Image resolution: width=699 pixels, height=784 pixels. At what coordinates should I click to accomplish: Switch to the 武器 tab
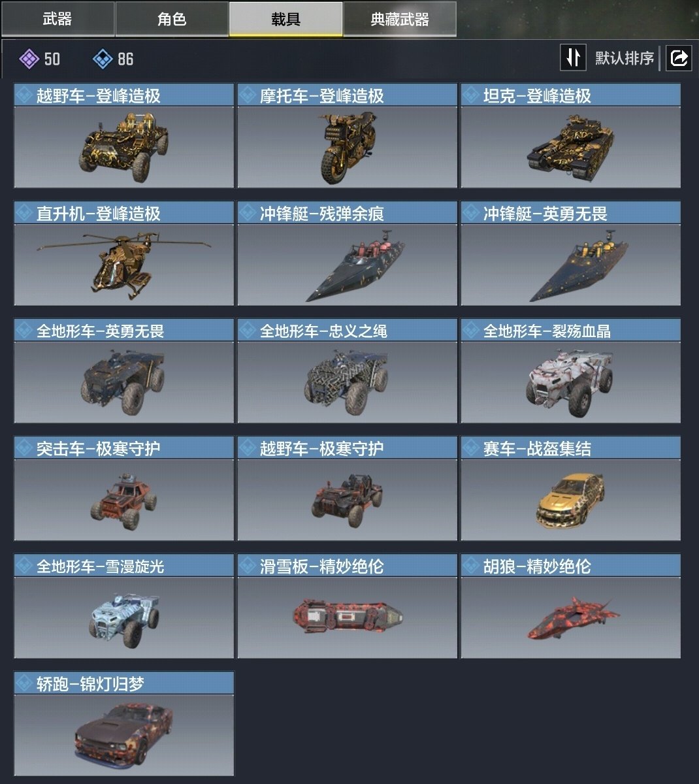pos(57,19)
